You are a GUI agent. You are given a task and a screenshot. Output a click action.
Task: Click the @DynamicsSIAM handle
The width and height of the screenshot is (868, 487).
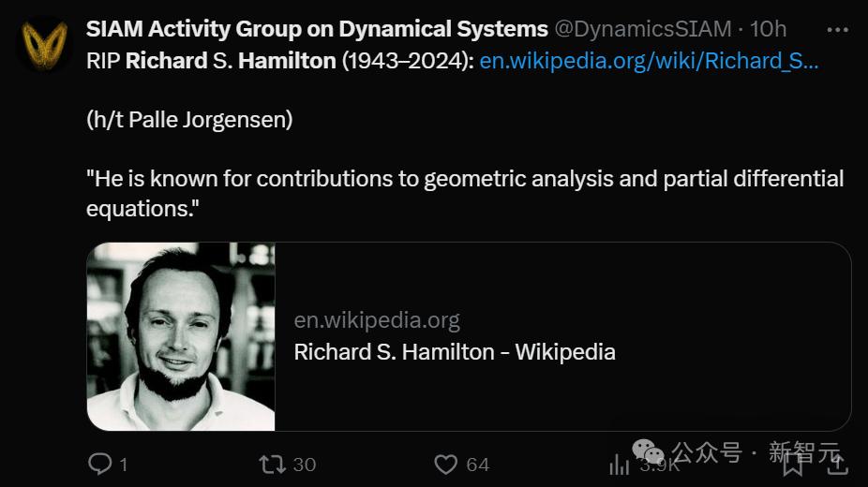[643, 28]
